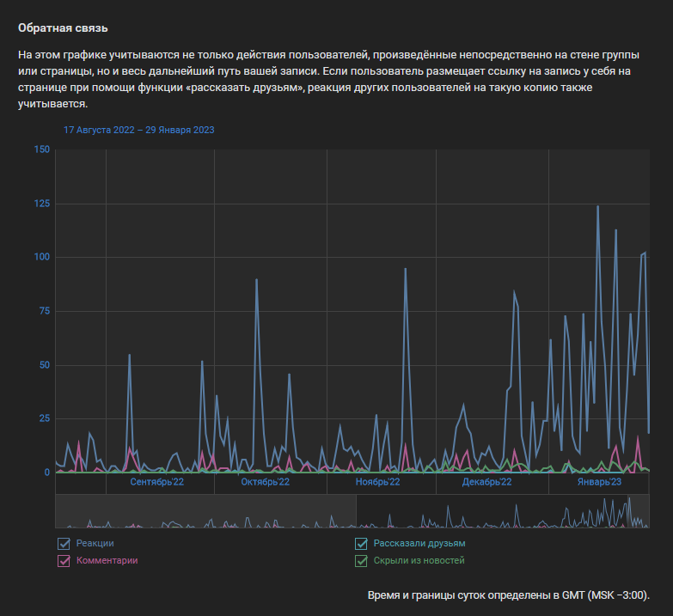Toggle the Реакции checkbox
The height and width of the screenshot is (616, 673).
[64, 543]
